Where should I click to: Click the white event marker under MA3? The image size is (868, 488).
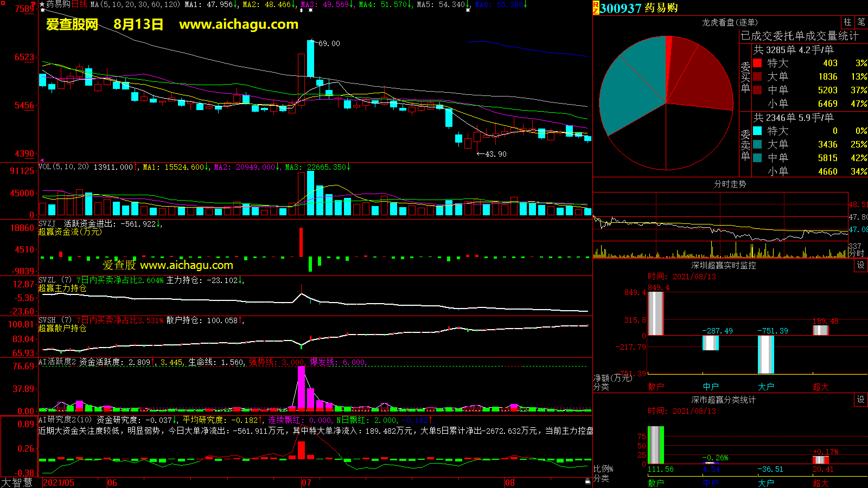point(310,10)
